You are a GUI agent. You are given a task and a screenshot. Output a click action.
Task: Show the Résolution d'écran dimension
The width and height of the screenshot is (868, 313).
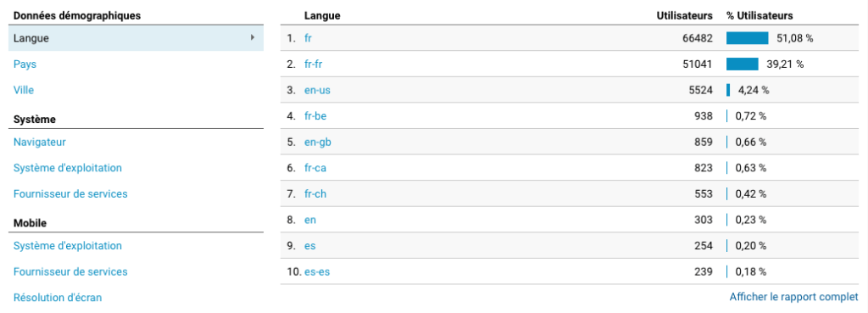pyautogui.click(x=58, y=298)
